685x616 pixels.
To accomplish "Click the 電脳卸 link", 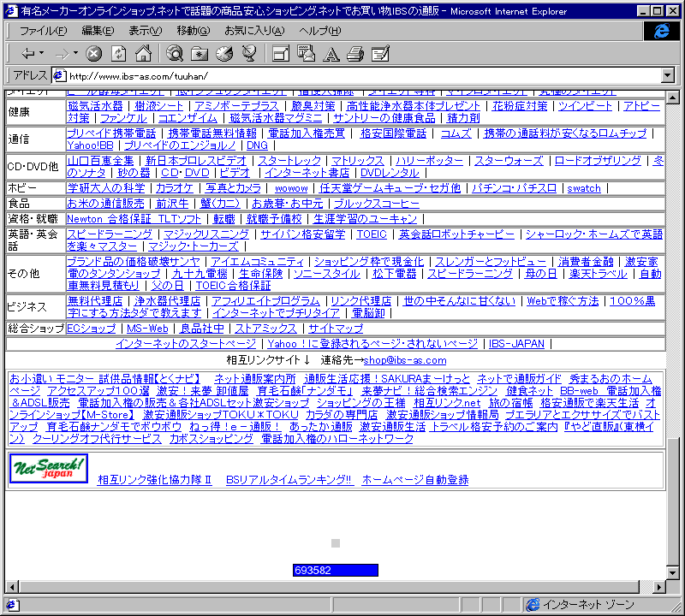I will point(369,313).
